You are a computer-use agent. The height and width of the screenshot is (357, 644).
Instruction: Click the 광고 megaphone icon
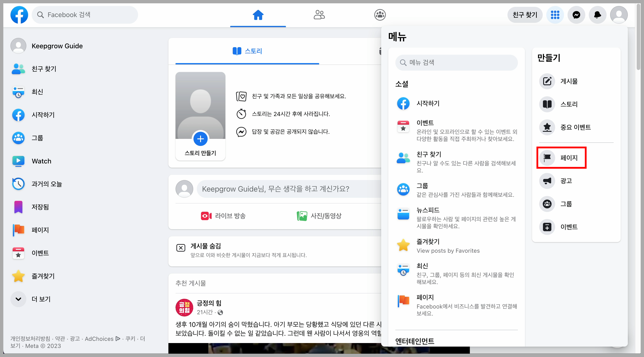pos(547,181)
